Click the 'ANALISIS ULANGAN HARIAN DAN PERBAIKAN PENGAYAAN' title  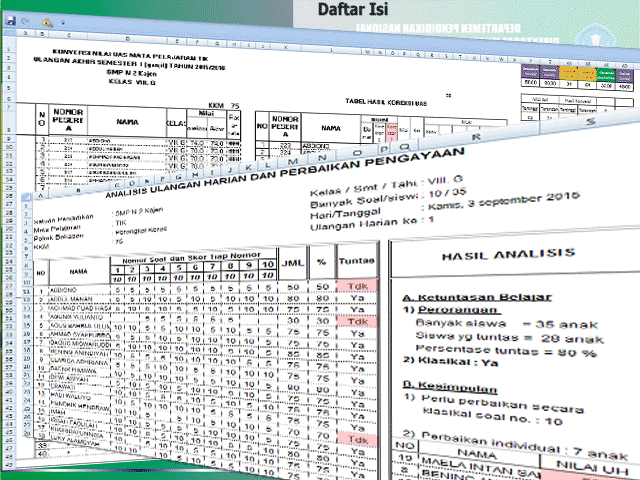284,172
